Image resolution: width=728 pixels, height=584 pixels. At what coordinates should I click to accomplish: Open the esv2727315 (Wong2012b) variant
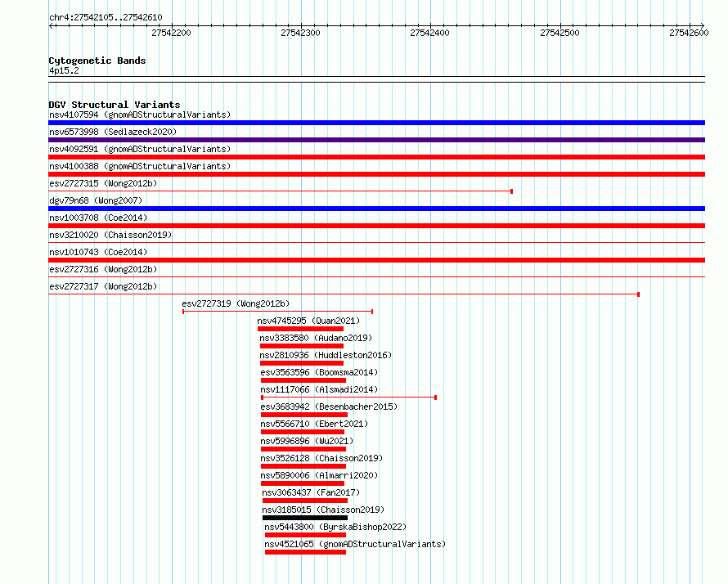(103, 183)
